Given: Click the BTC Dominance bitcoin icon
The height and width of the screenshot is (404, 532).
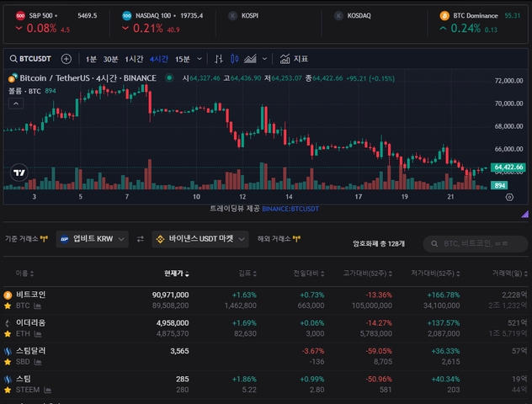Looking at the screenshot, I should [444, 16].
